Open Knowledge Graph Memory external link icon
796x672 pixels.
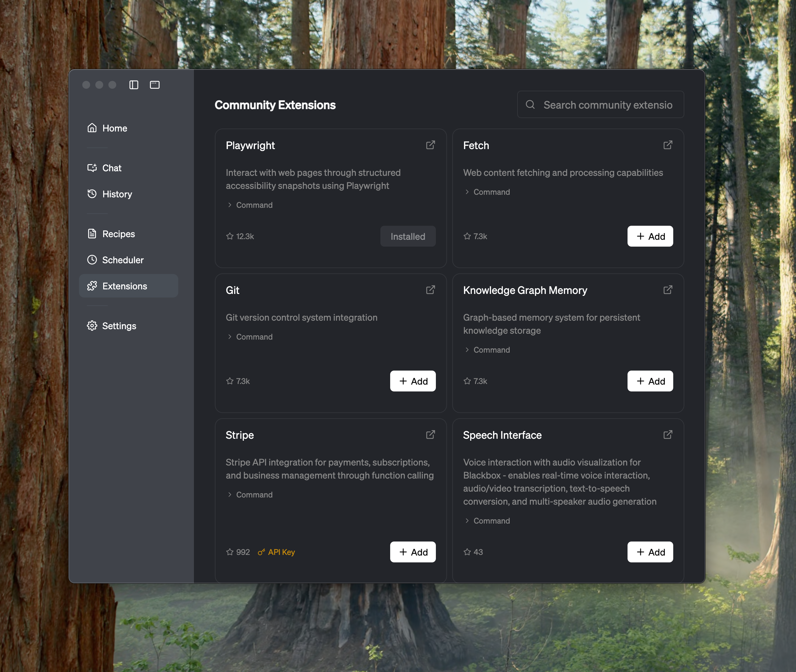pos(668,290)
